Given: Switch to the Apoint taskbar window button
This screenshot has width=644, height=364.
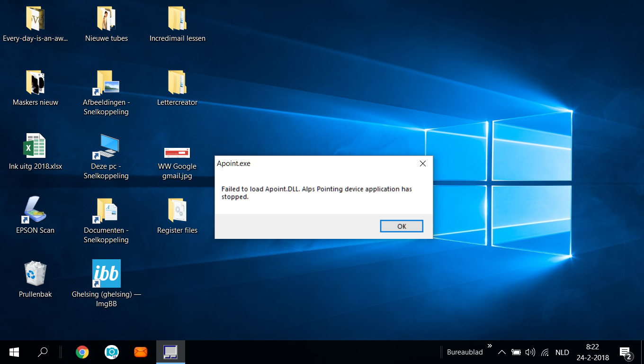Looking at the screenshot, I should (170, 352).
